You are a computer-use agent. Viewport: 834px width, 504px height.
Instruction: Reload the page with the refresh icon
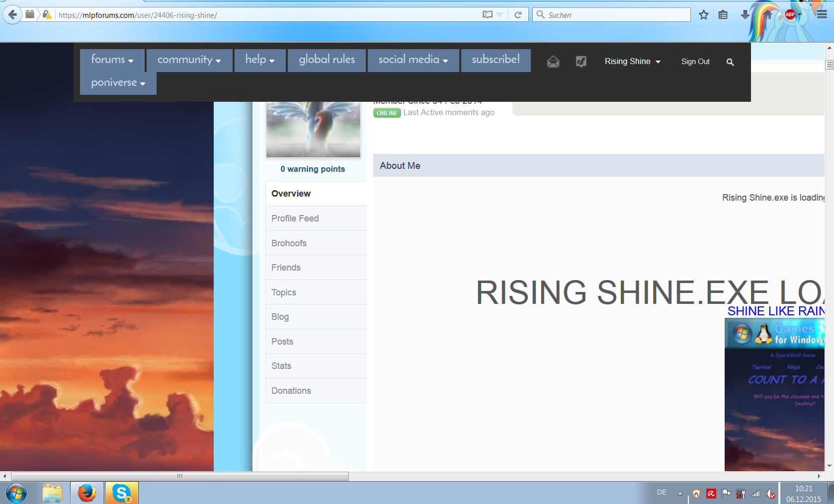pyautogui.click(x=518, y=15)
